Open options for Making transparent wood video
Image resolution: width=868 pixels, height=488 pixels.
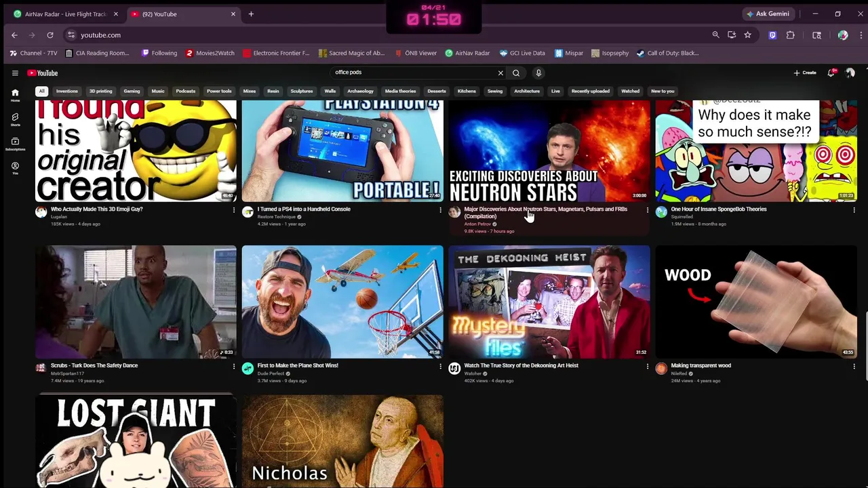pos(854,367)
